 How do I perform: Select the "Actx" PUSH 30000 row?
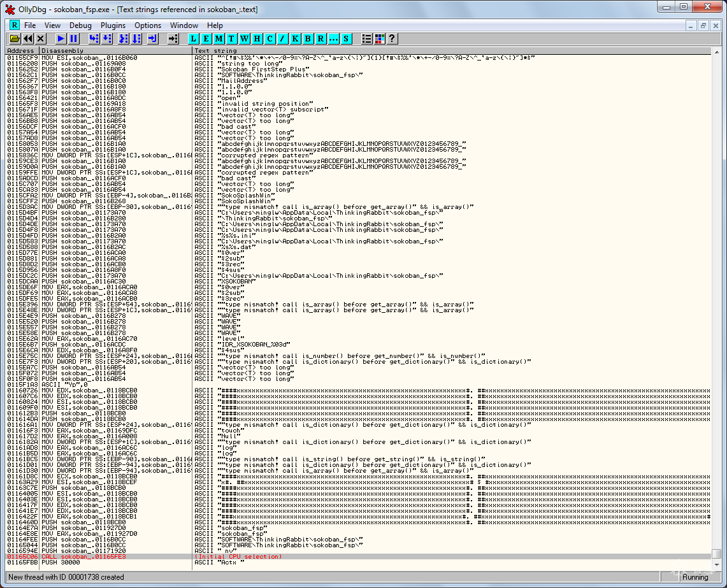358,563
